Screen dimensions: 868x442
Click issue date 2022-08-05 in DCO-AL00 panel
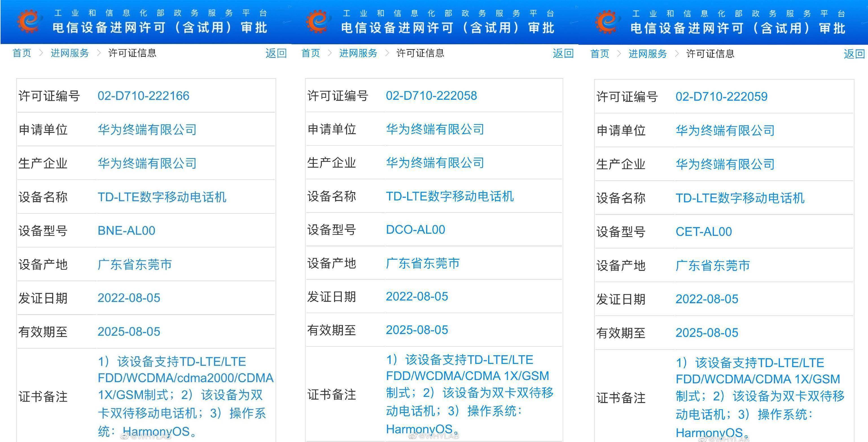[417, 297]
